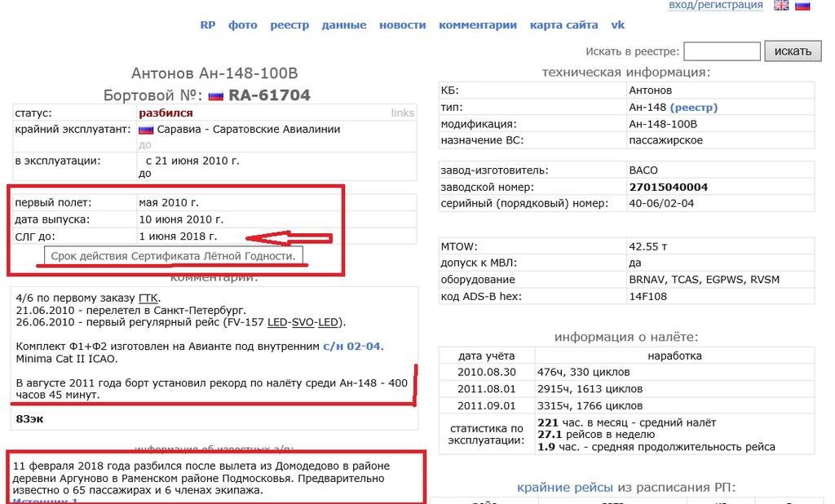The image size is (835, 504).
Task: Click the faint links label in status row
Action: coord(402,113)
